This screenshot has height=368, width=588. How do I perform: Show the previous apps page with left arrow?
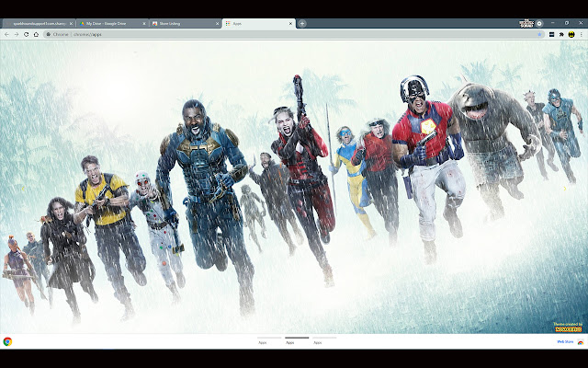coord(22,189)
